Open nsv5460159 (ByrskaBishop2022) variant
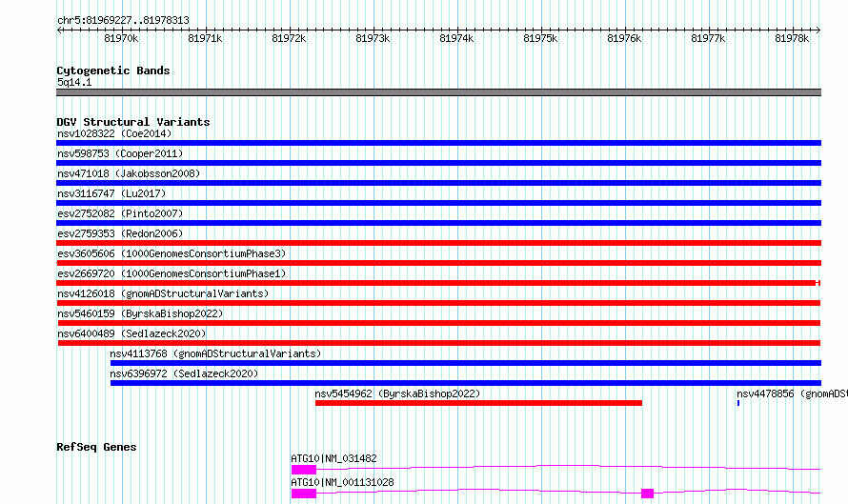 point(140,313)
